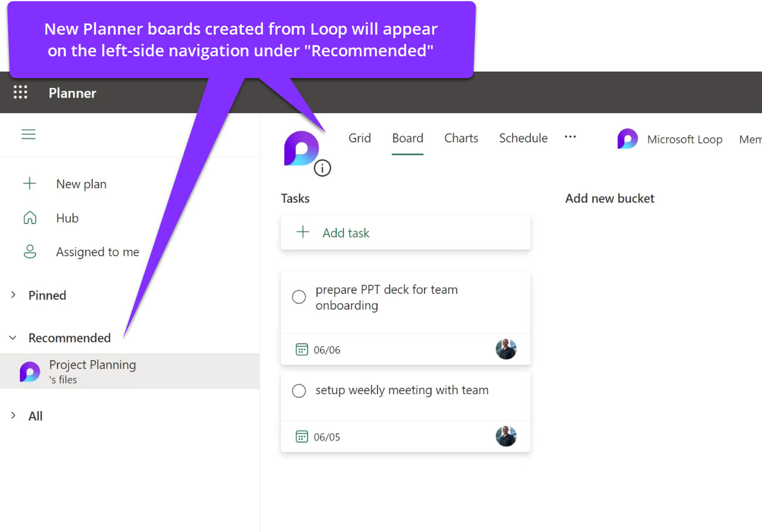The width and height of the screenshot is (762, 532).
Task: Click the Pinned section label
Action: [x=48, y=295]
